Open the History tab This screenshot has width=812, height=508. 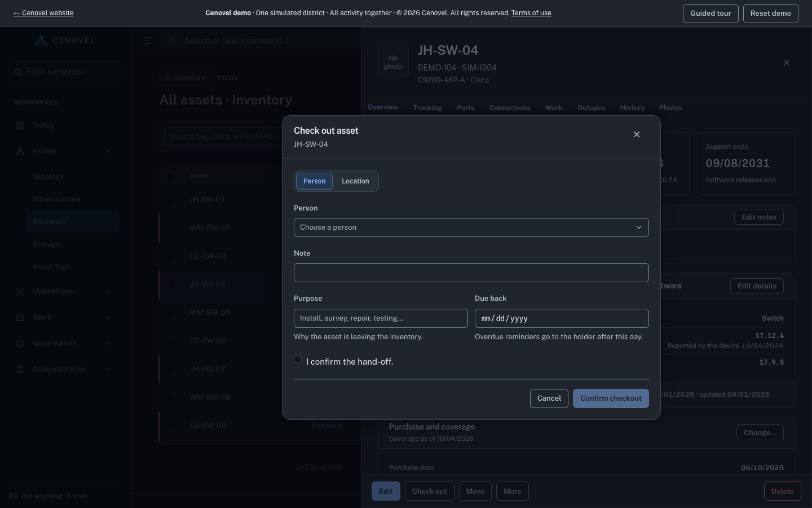click(x=632, y=108)
